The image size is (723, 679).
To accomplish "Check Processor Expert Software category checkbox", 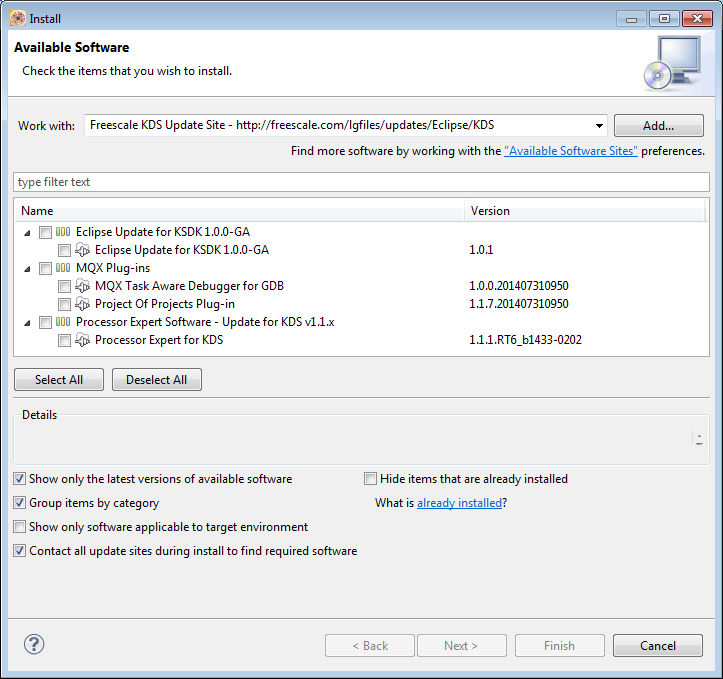I will [45, 322].
